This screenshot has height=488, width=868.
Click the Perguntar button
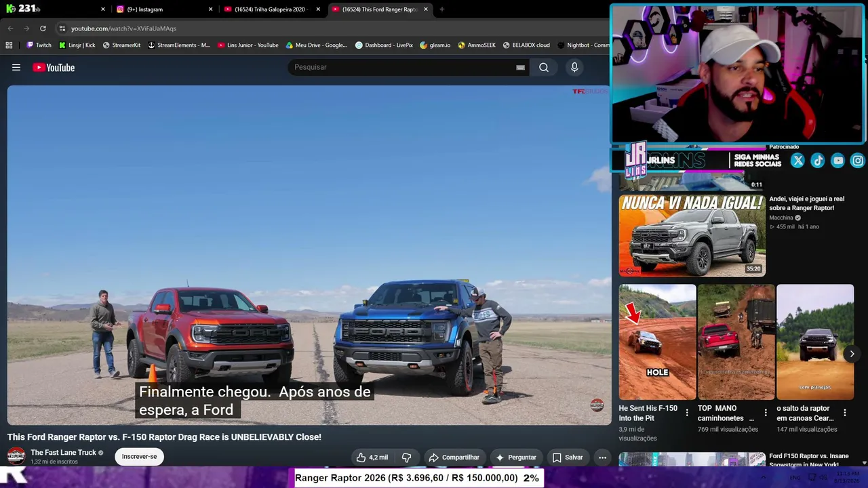516,457
